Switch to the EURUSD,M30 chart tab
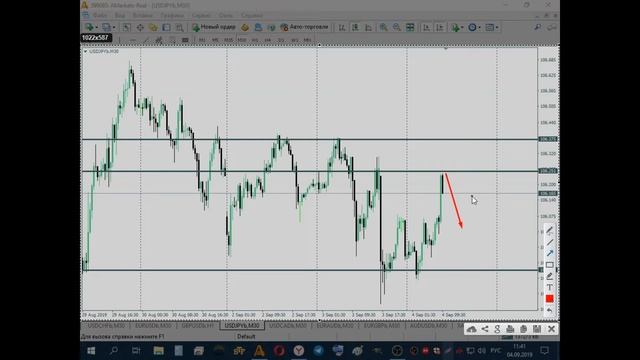The height and width of the screenshot is (360, 640). click(x=153, y=326)
